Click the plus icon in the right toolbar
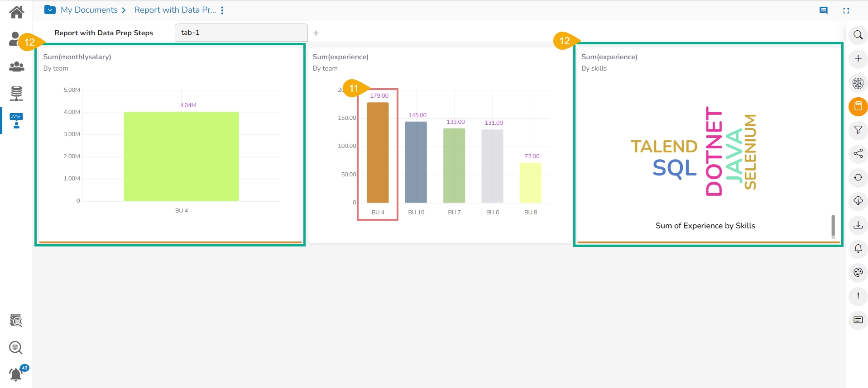Image resolution: width=868 pixels, height=388 pixels. [x=858, y=58]
